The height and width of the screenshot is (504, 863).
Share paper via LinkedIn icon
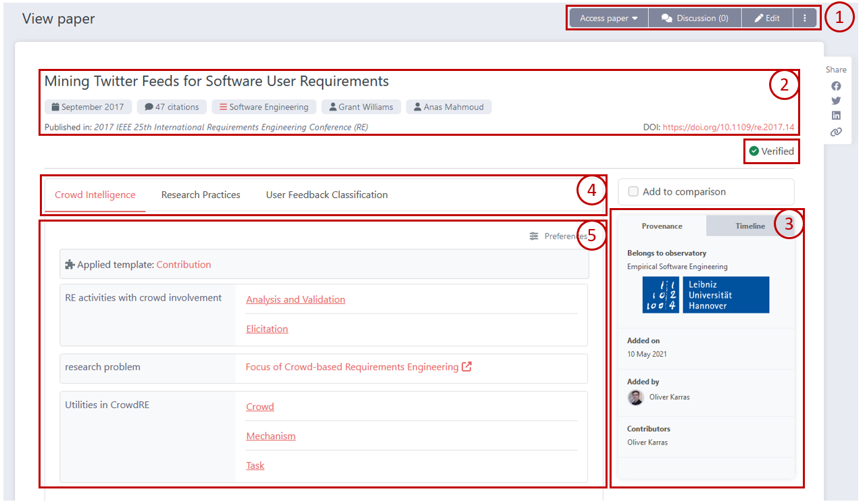click(836, 116)
